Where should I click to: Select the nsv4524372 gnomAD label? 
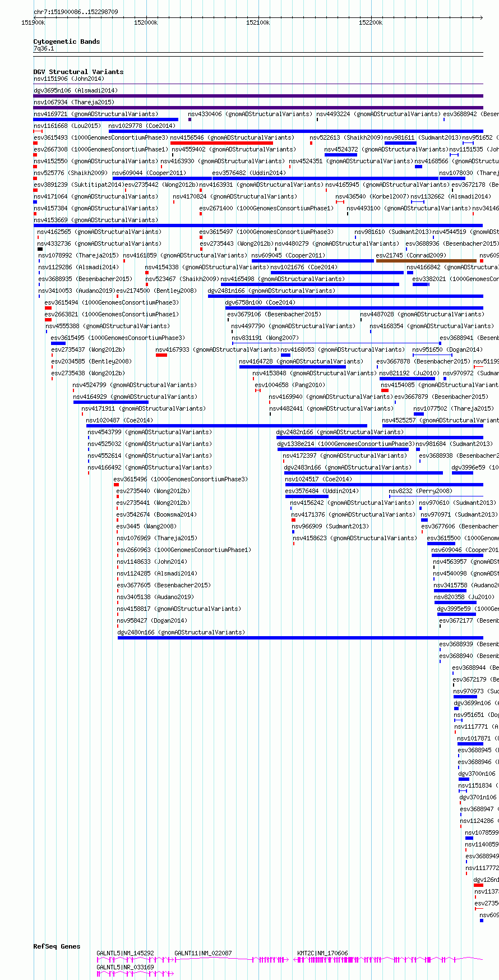386,149
